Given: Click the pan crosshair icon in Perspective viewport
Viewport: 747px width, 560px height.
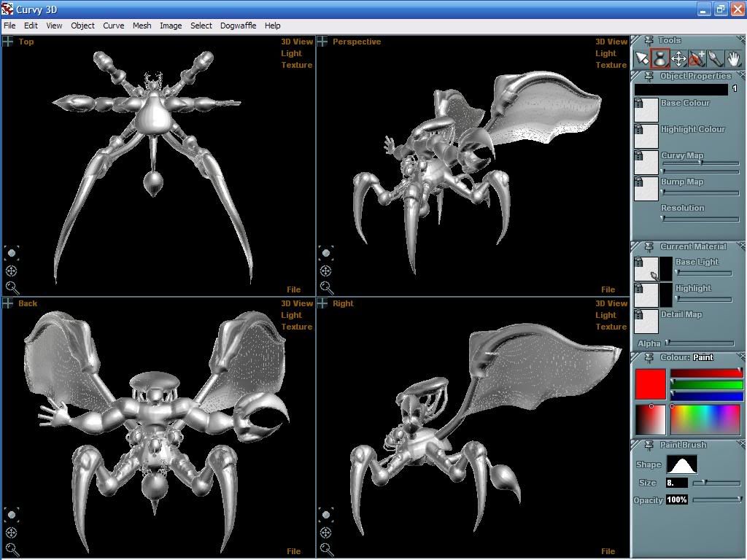Looking at the screenshot, I should (x=325, y=271).
